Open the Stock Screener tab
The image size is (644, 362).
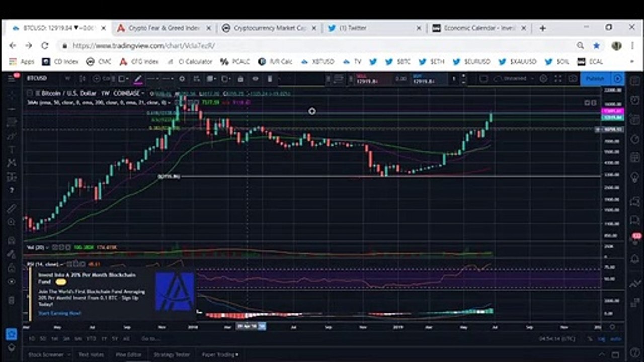46,354
